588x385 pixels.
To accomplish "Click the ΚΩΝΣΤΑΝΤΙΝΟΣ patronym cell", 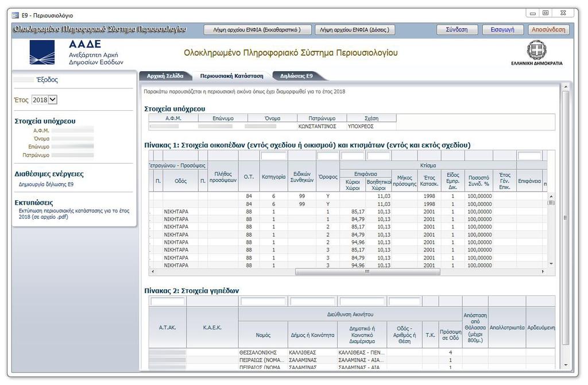I will (x=322, y=126).
